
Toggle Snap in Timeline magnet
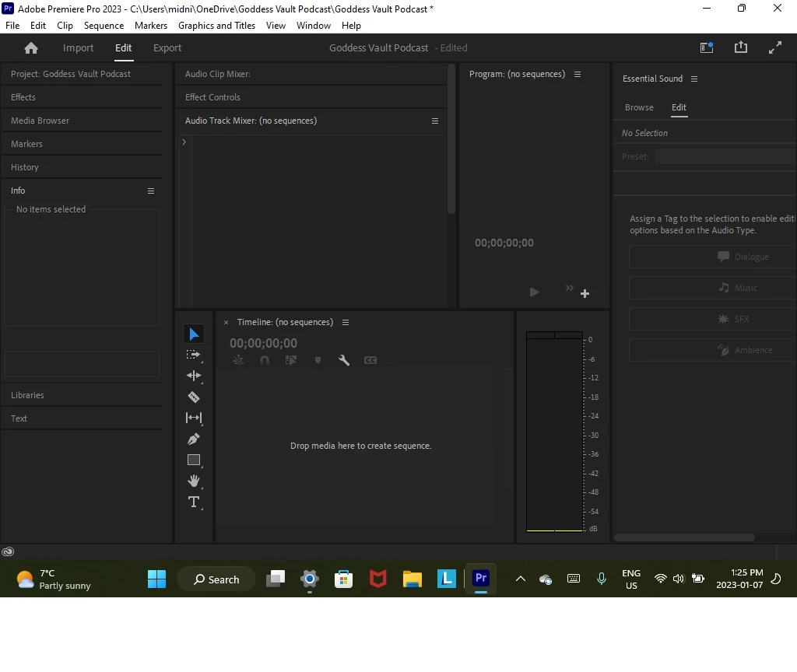(x=265, y=360)
